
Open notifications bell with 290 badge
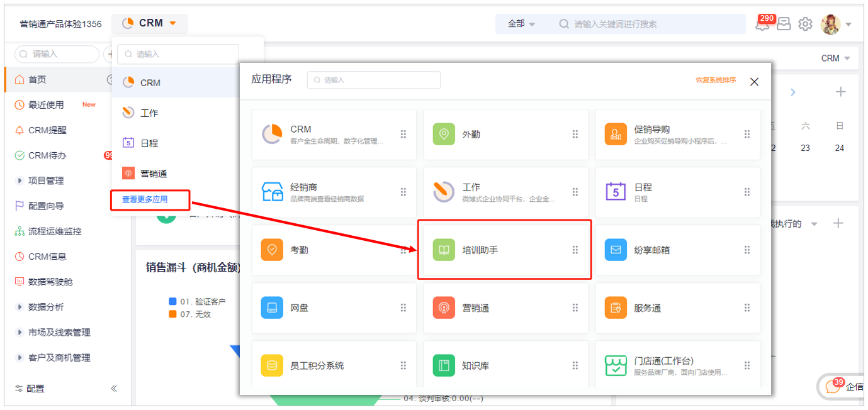(x=763, y=24)
